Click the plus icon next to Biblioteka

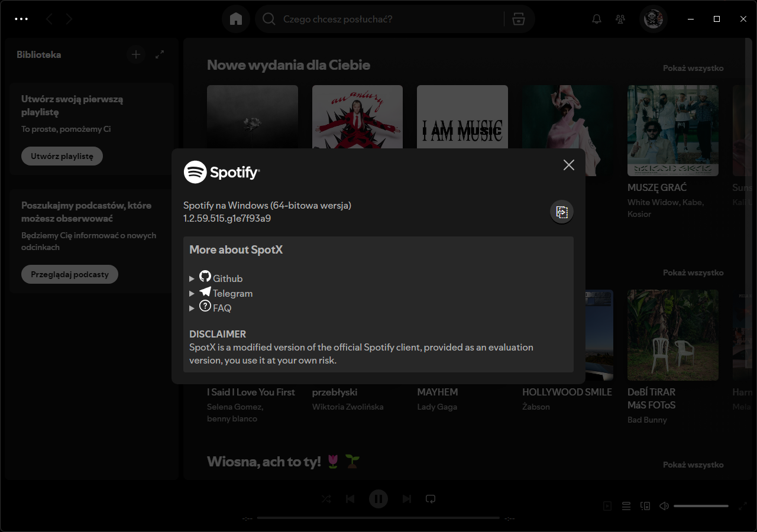[136, 54]
